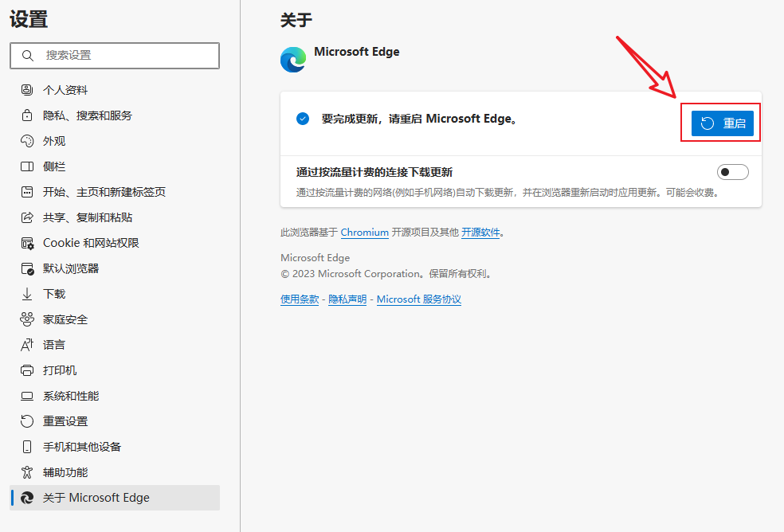Click the printer icon beside 打印机
This screenshot has width=784, height=532.
click(x=27, y=370)
